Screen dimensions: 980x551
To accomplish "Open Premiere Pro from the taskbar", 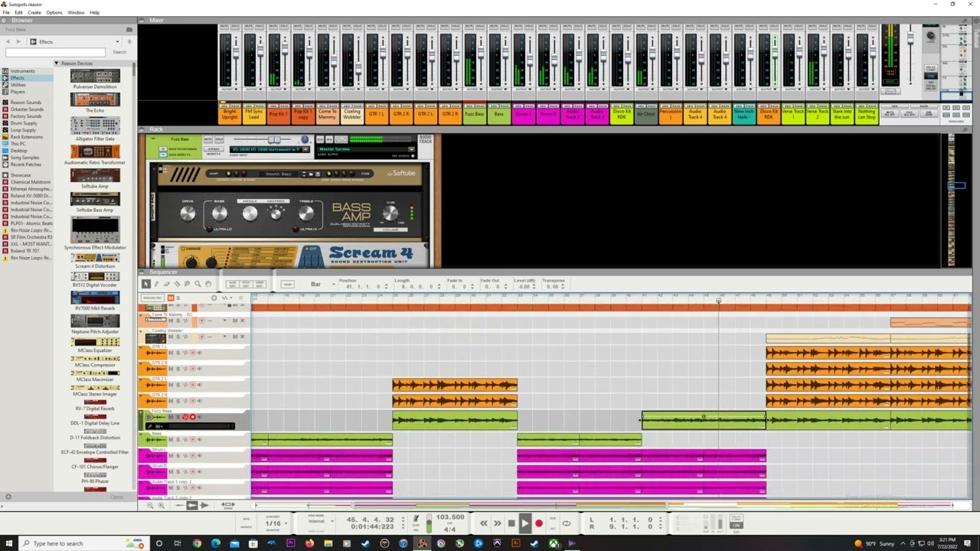I will (290, 543).
